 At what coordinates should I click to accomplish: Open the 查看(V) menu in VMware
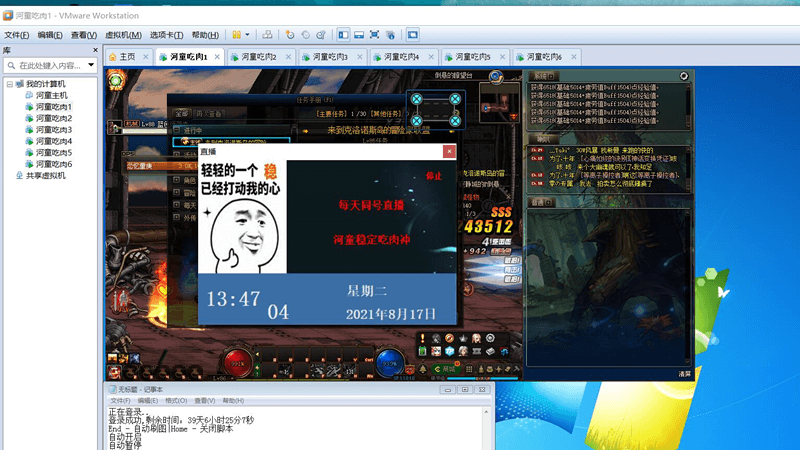(84, 35)
